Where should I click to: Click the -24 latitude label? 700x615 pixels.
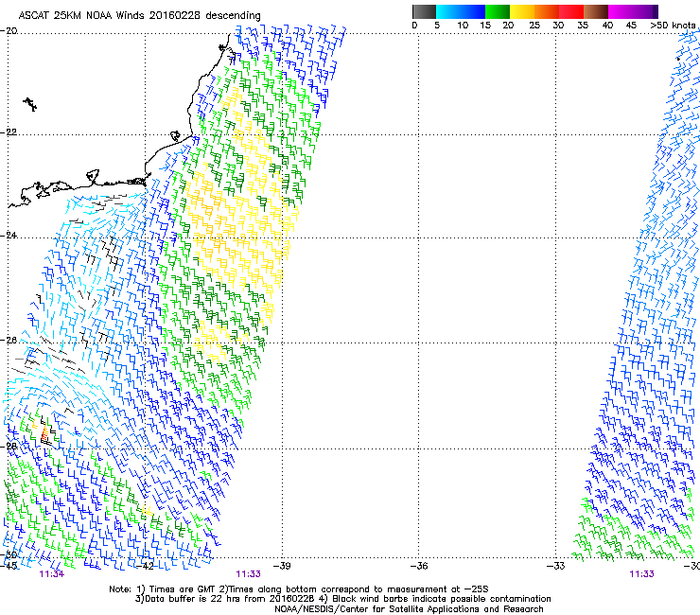click(9, 236)
